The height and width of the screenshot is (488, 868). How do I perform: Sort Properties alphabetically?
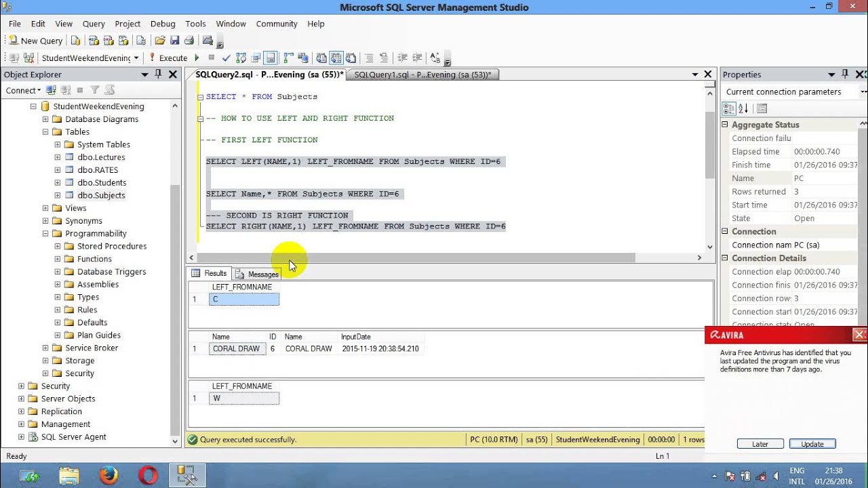743,108
